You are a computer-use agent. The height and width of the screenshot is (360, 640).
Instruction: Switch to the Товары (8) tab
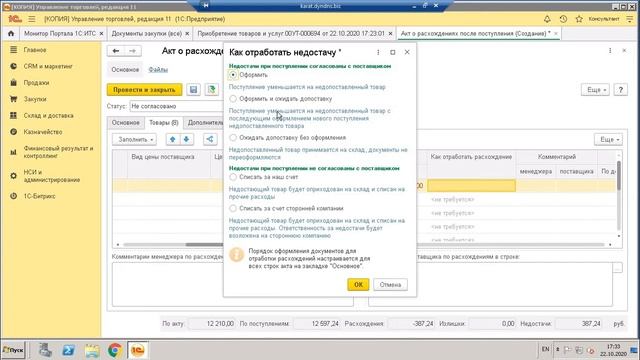[x=164, y=122]
